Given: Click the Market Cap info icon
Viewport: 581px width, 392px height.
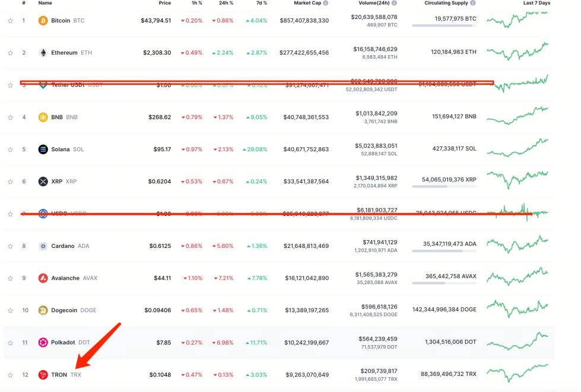Looking at the screenshot, I should pyautogui.click(x=325, y=3).
